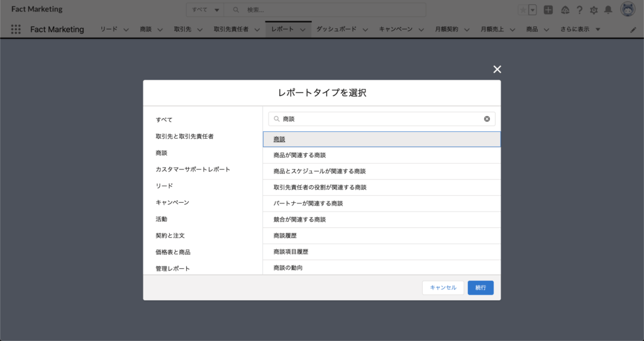Click the magnifier icon in report type search
The height and width of the screenshot is (341, 644).
pyautogui.click(x=277, y=119)
